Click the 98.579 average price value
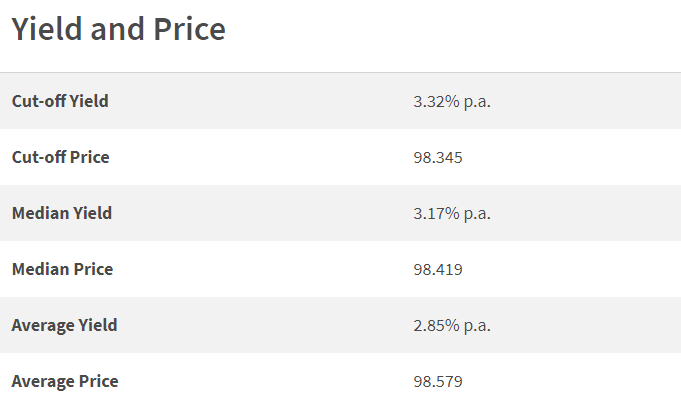 (x=438, y=381)
